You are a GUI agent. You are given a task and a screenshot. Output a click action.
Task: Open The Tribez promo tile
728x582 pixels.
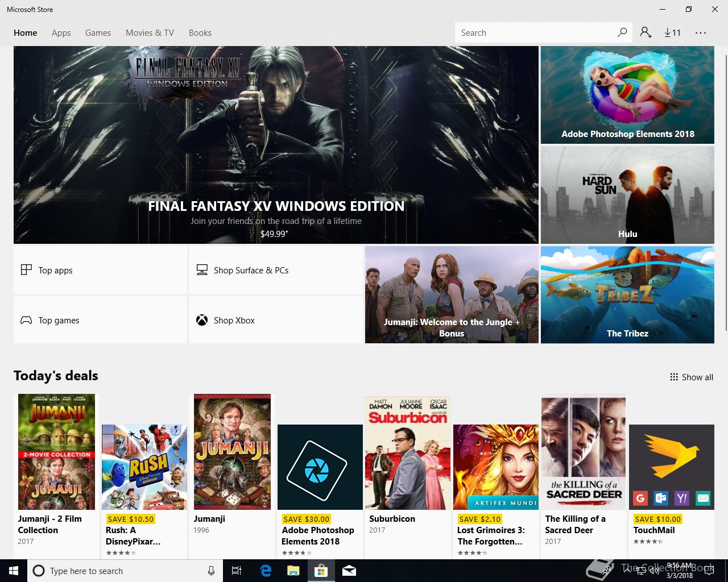tap(627, 294)
